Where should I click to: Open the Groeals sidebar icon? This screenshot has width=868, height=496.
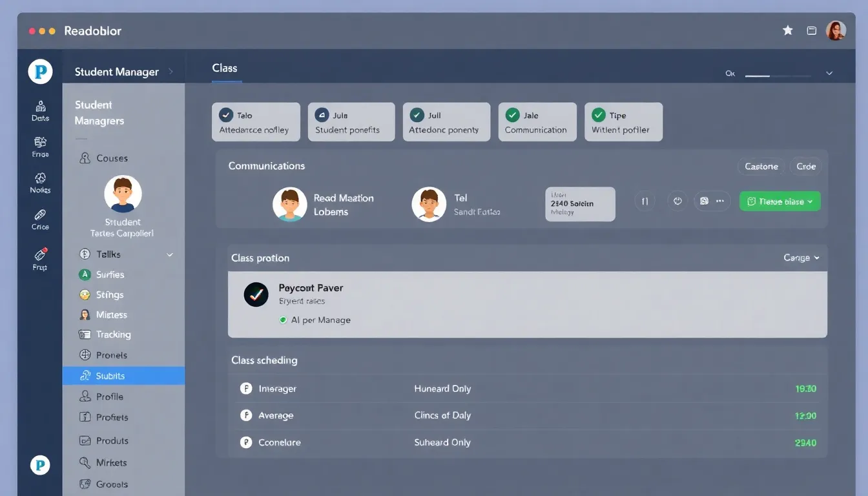(x=85, y=484)
